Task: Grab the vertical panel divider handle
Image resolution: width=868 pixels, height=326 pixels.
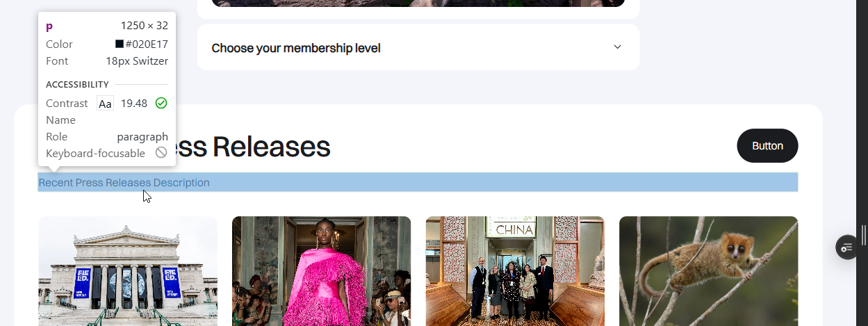Action: tap(864, 235)
